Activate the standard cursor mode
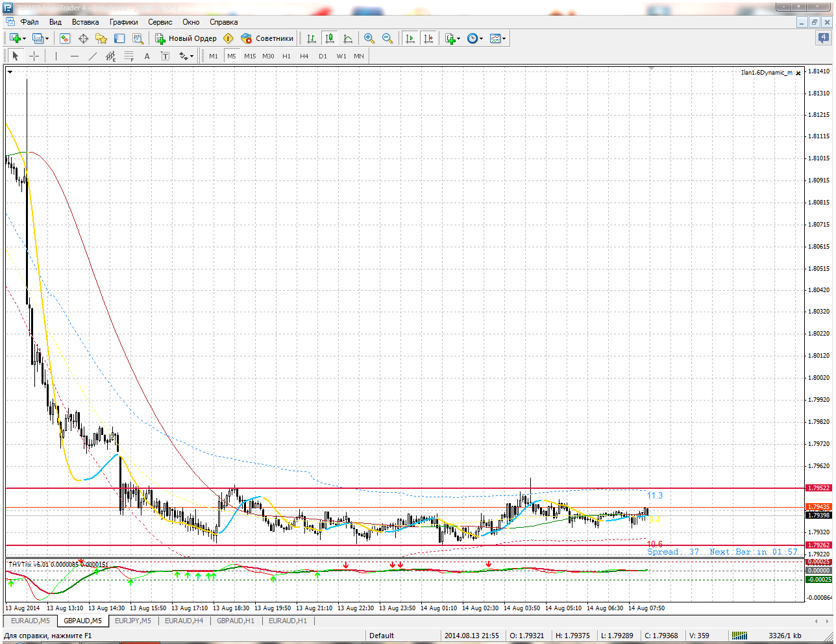This screenshot has width=836, height=644. 16,56
